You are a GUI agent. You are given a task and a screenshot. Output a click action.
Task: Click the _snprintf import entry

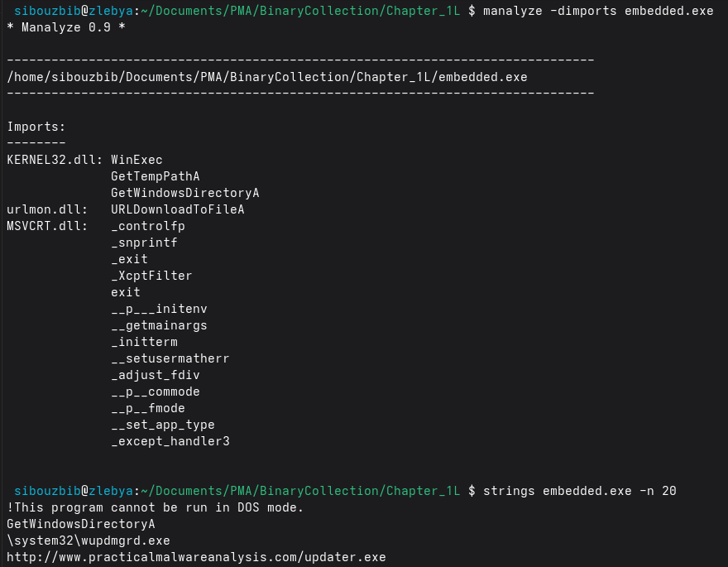coord(144,243)
